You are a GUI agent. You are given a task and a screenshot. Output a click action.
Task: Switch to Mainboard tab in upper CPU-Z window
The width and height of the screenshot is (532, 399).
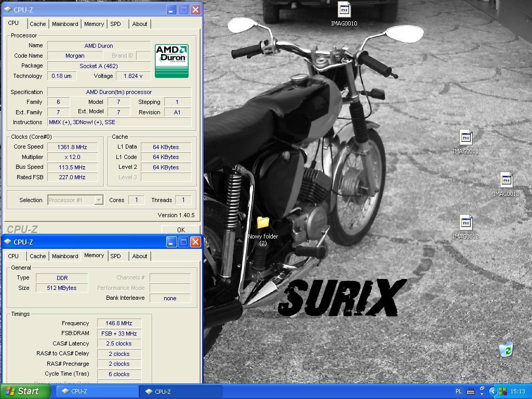point(65,24)
